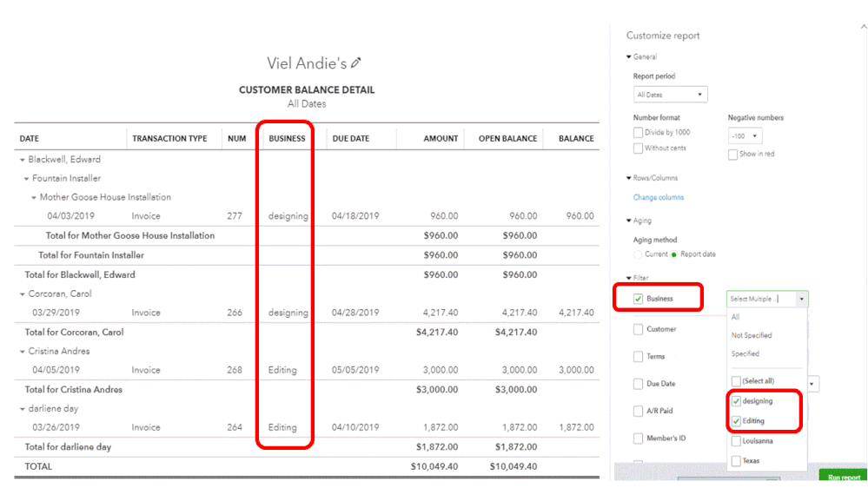The image size is (868, 488).
Task: Collapse the Fountain Installer sub-group
Action: (x=26, y=179)
